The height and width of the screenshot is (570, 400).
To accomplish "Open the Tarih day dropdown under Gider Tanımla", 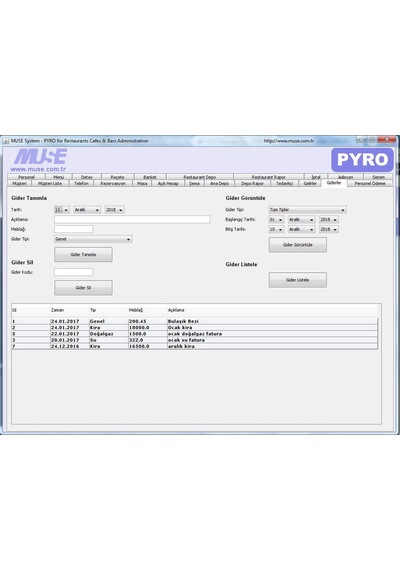I will coord(61,210).
